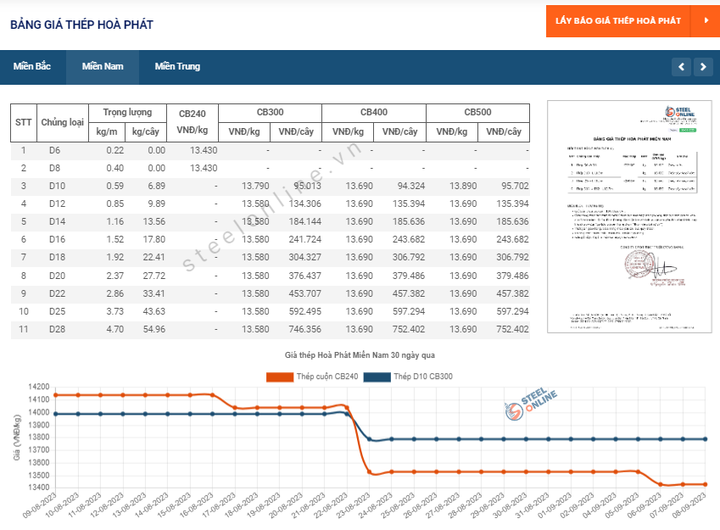Viewport: 720px width, 530px height.
Task: Click the STT column header
Action: (x=23, y=122)
